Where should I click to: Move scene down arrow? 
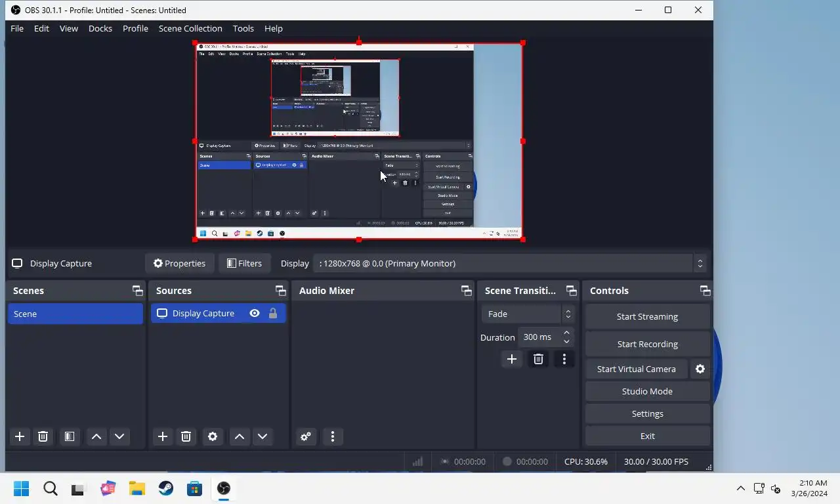tap(119, 436)
